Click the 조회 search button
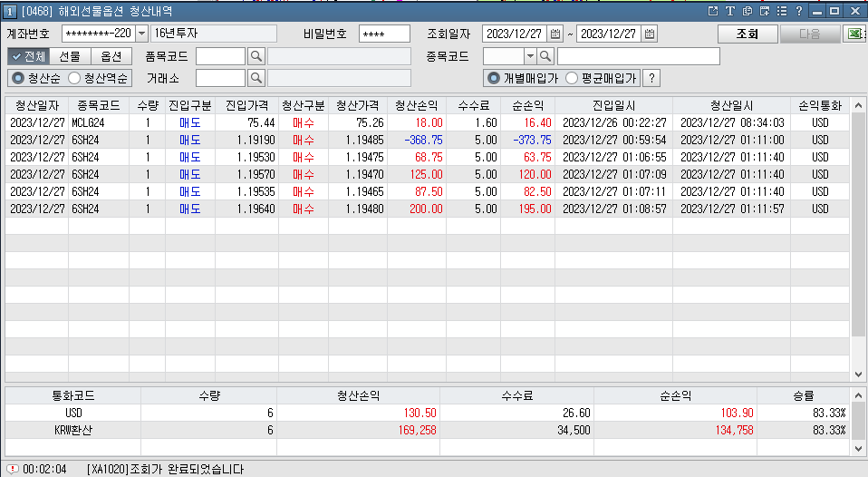The height and width of the screenshot is (477, 868). click(x=747, y=34)
